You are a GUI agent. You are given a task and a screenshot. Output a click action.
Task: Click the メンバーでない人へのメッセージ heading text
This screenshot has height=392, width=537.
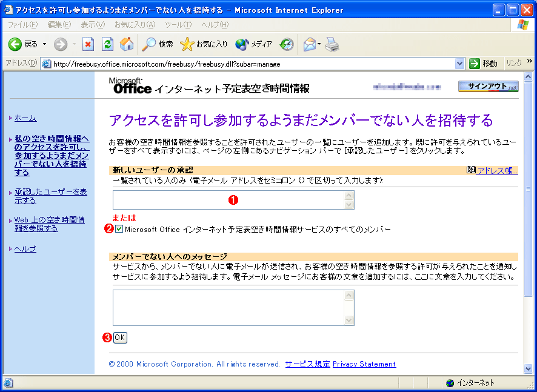[170, 257]
